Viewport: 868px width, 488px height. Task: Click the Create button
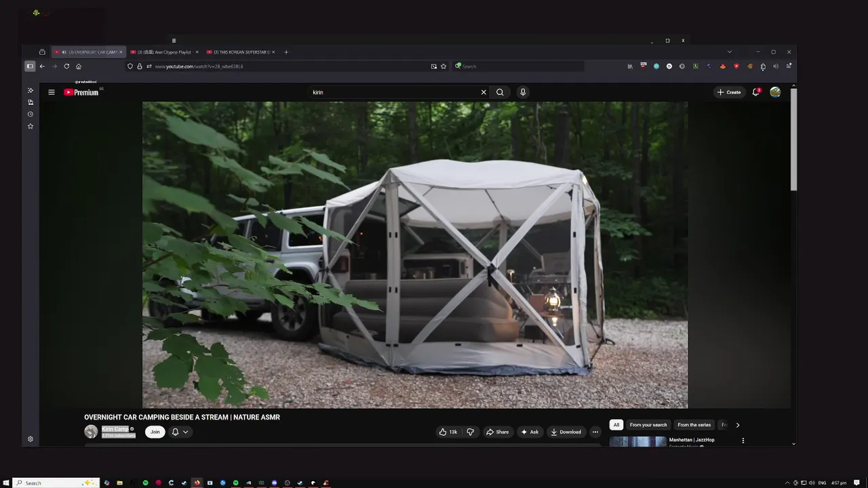click(729, 92)
